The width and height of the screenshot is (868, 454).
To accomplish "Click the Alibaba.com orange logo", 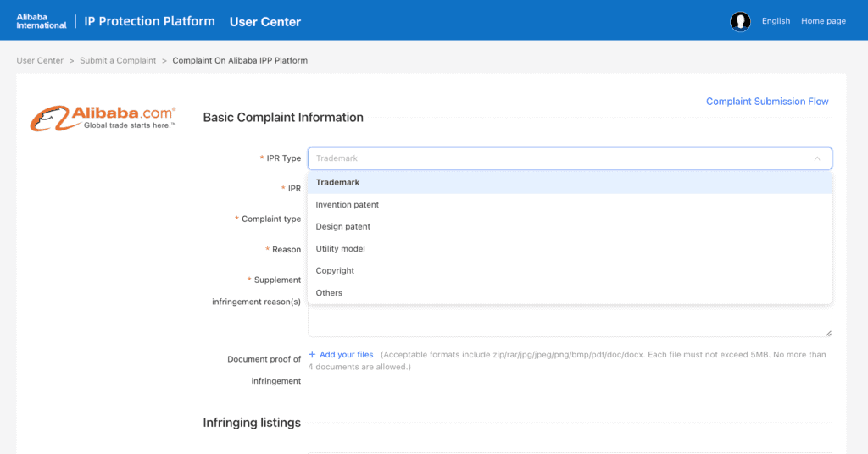I will (x=103, y=119).
